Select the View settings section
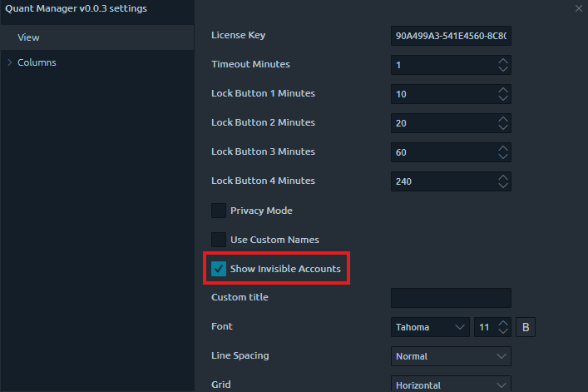The width and height of the screenshot is (588, 392). (29, 37)
